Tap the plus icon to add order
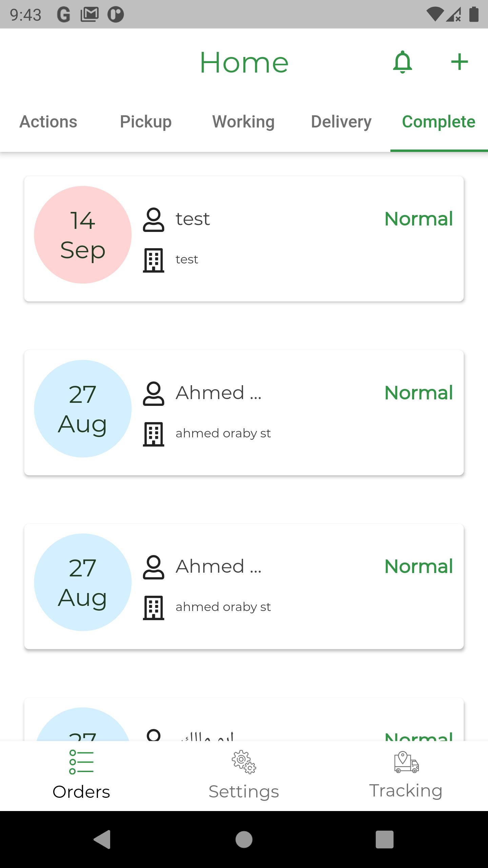This screenshot has width=488, height=868. click(460, 62)
